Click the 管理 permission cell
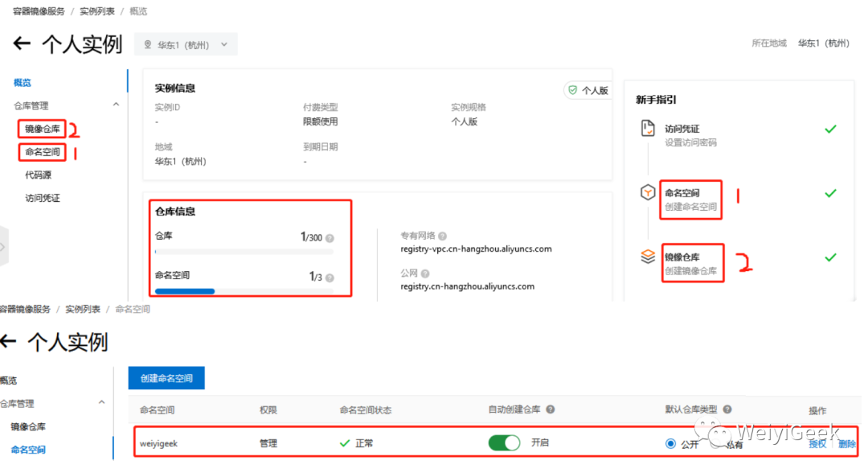This screenshot has height=473, width=868. [268, 443]
